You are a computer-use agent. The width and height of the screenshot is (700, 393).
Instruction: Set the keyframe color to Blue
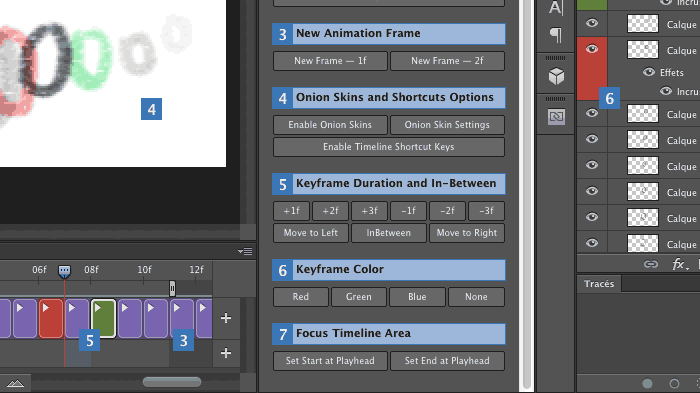point(417,297)
